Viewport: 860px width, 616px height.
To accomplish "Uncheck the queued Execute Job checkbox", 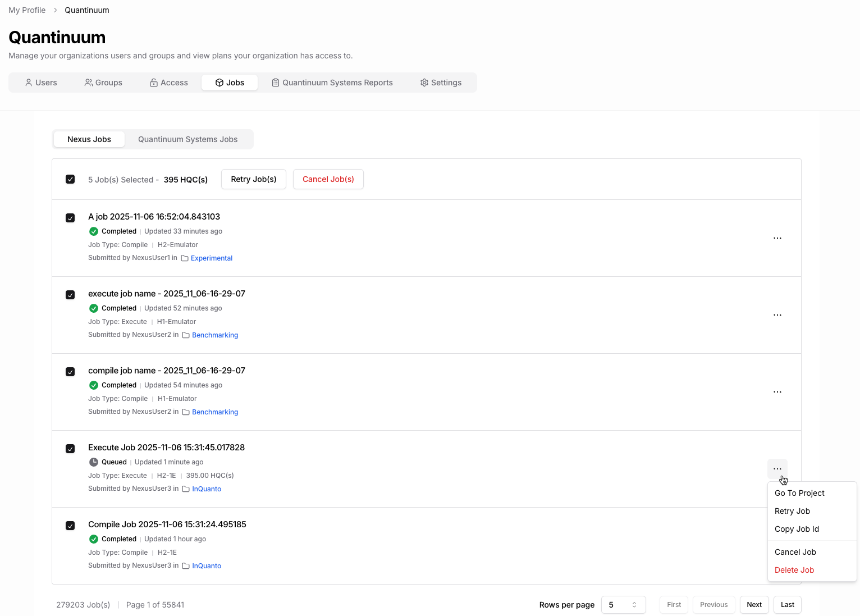I will (70, 449).
